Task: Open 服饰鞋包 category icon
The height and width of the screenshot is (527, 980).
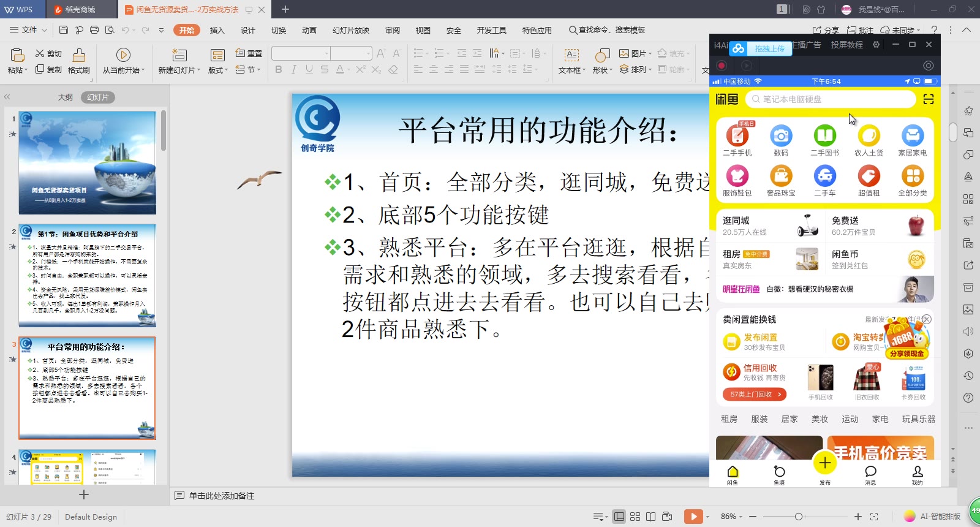Action: tap(737, 176)
